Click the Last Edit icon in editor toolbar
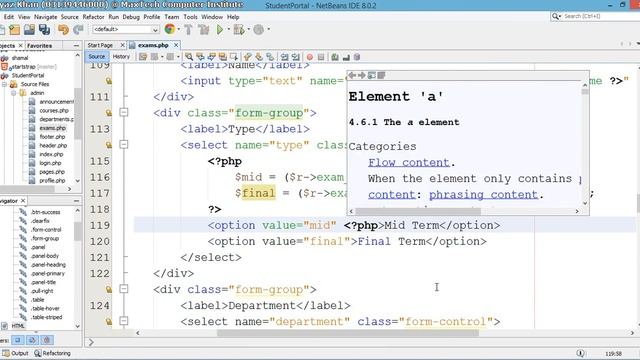 point(143,57)
